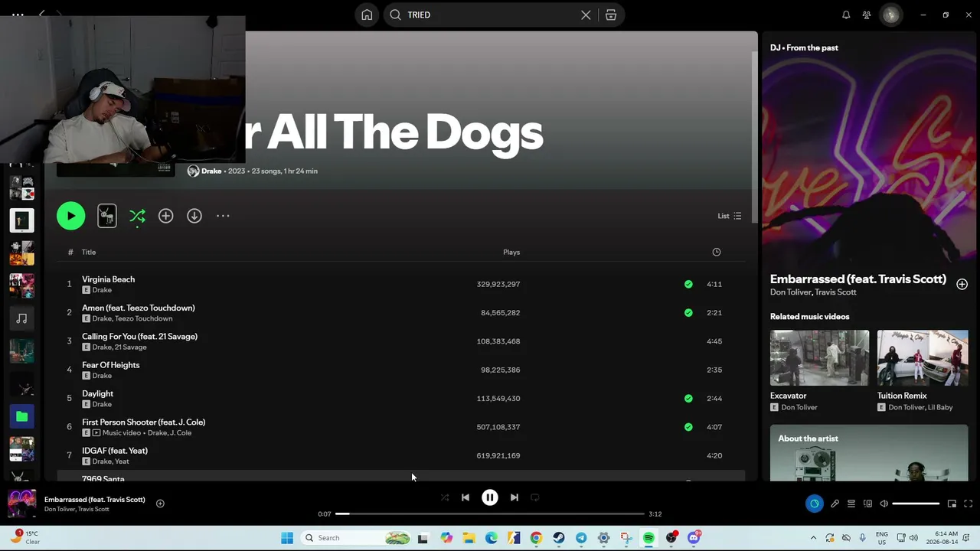980x551 pixels.
Task: Click the song progress bar
Action: (490, 514)
